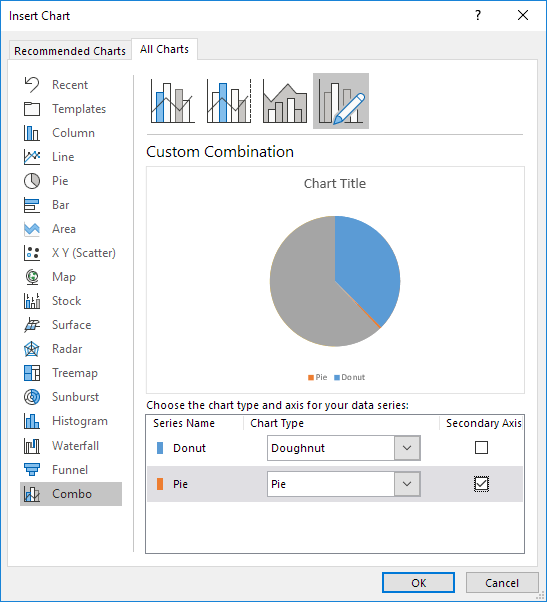
Task: Select the All Charts tab
Action: [164, 49]
